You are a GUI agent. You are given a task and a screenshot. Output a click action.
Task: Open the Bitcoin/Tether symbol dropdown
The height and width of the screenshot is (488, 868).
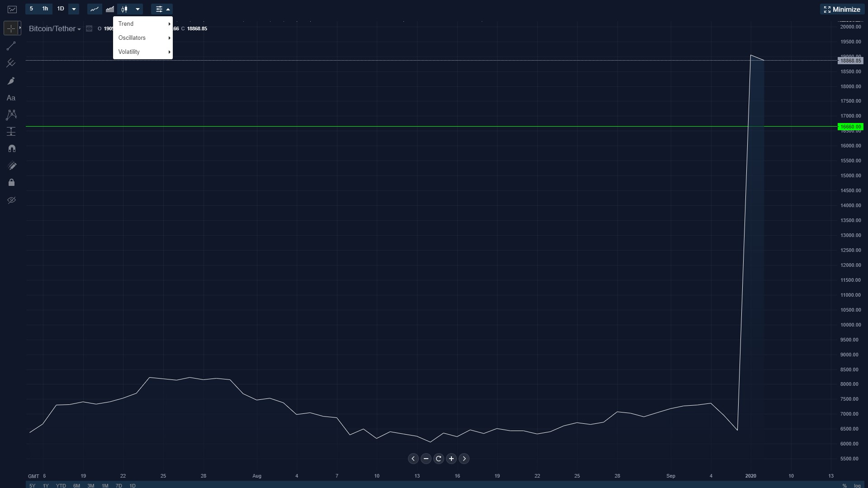tap(55, 29)
